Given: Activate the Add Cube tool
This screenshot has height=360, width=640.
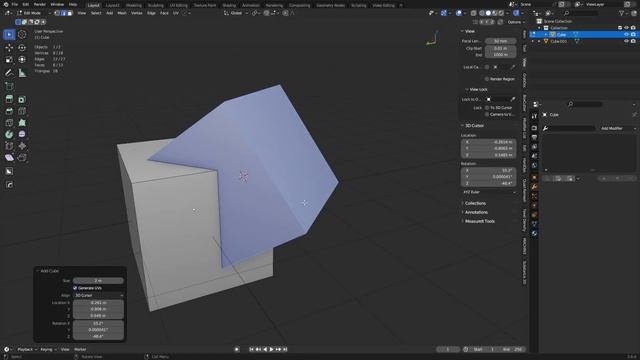Looking at the screenshot, I should point(9,86).
